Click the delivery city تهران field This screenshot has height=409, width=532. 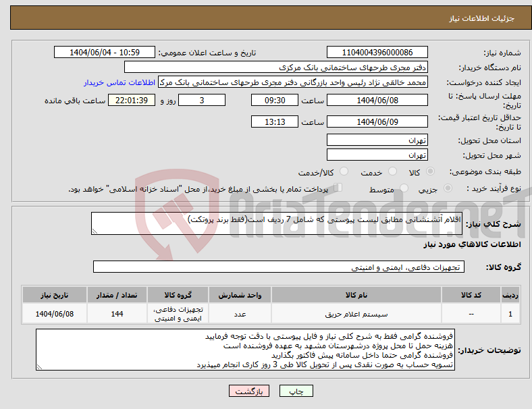377,155
